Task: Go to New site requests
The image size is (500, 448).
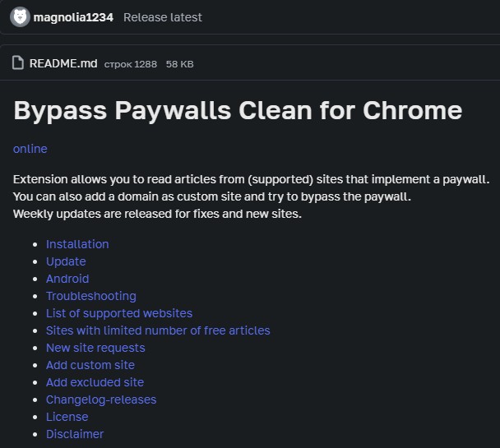Action: pos(95,348)
